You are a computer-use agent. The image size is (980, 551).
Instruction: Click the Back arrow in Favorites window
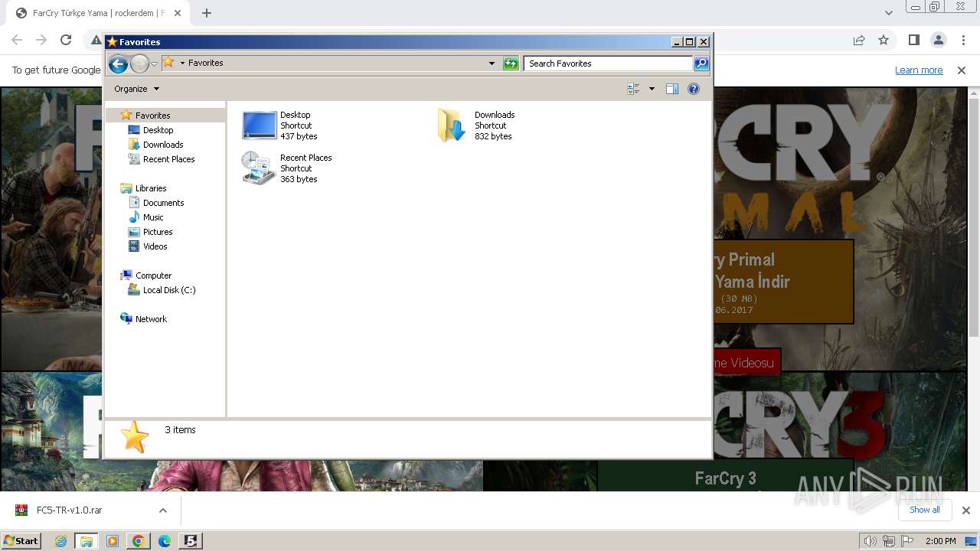coord(118,64)
